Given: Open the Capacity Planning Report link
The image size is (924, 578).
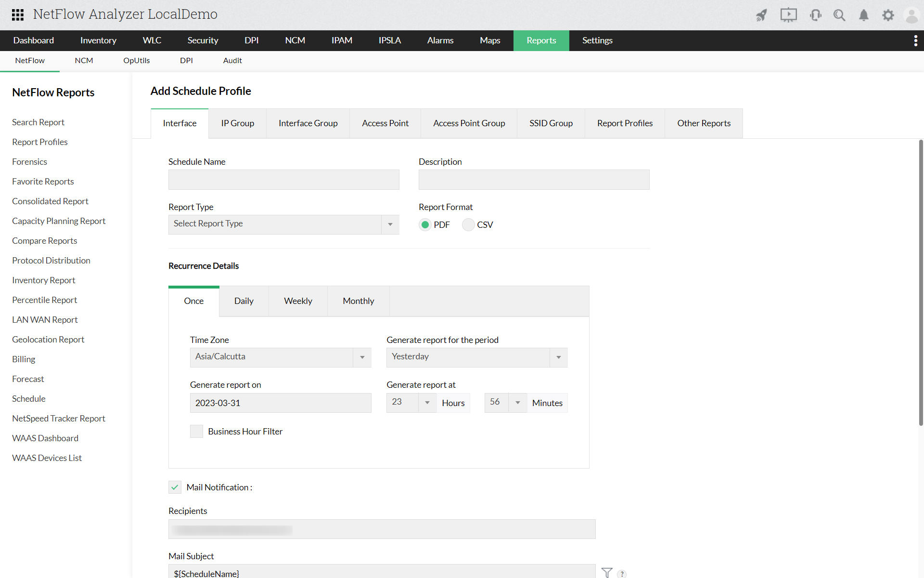Looking at the screenshot, I should pyautogui.click(x=59, y=221).
